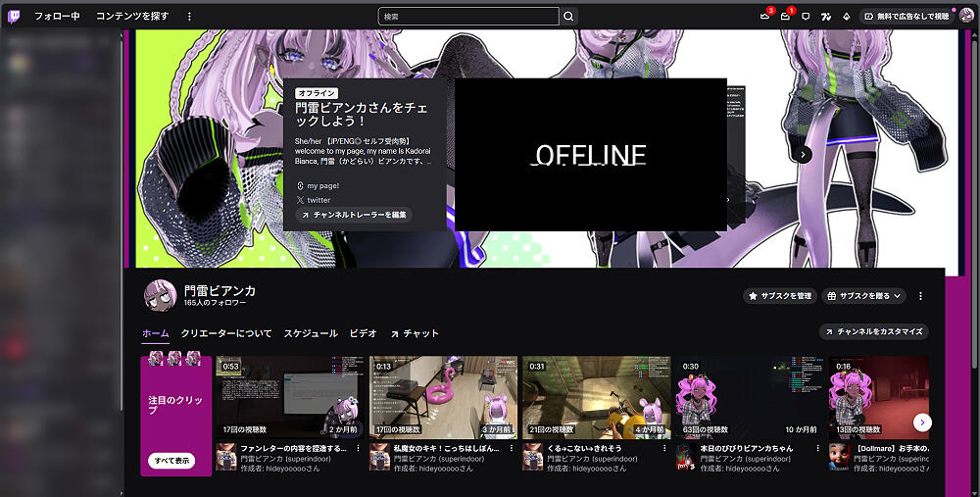980x497 pixels.
Task: Click the OFFLINE video player
Action: 591,155
